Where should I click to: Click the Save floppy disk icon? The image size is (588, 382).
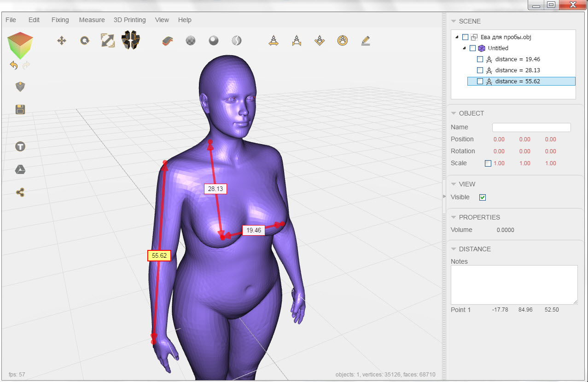(20, 110)
